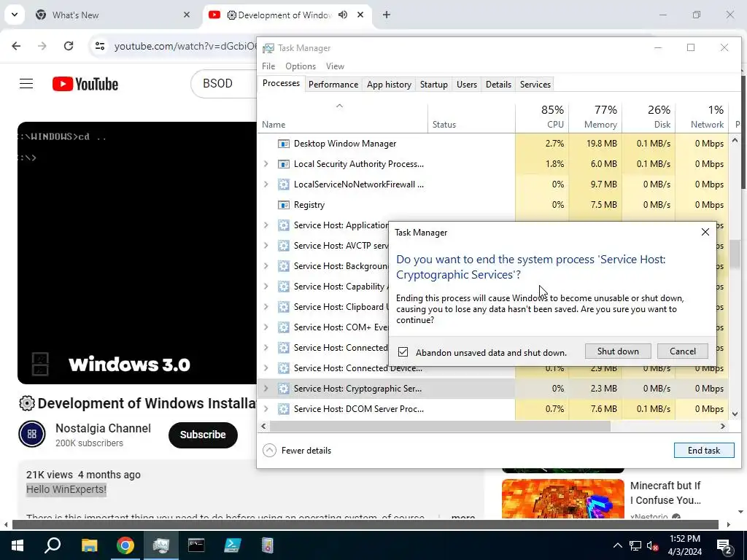Viewport: 747px width, 560px height.
Task: Sort processes by Disk column
Action: (649, 117)
